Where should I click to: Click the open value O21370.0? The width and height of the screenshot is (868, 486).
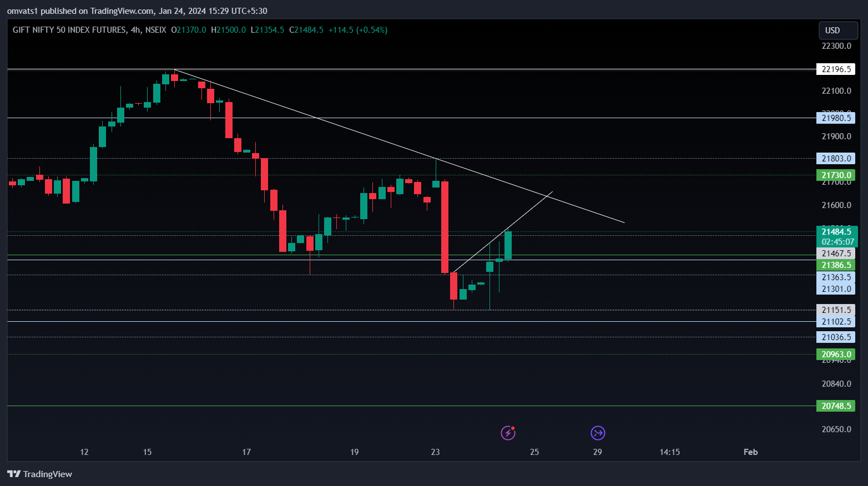point(189,30)
